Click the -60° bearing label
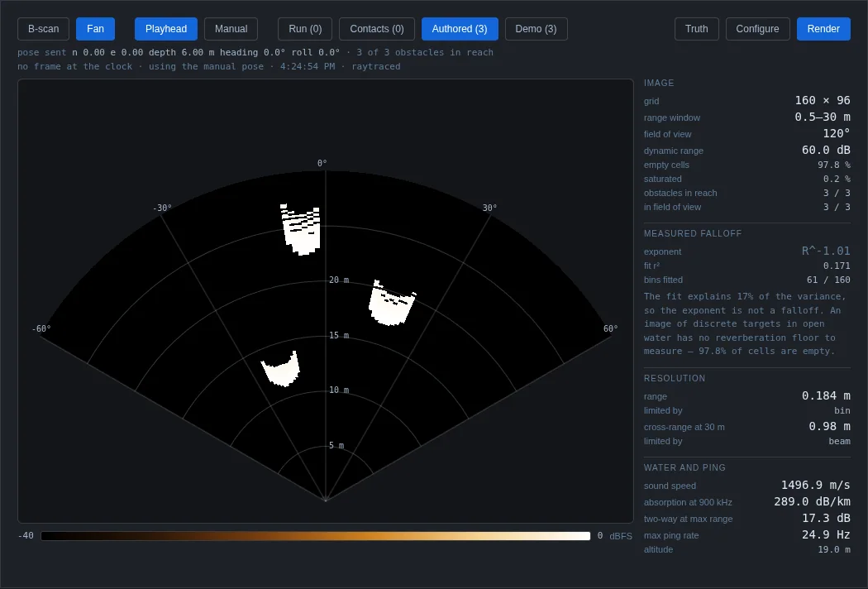Screen dimensions: 868x589 point(41,329)
